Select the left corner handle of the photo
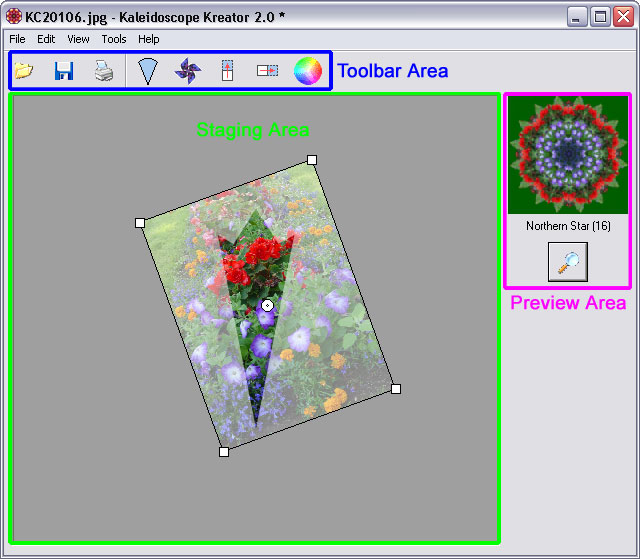640x559 pixels. pyautogui.click(x=140, y=223)
